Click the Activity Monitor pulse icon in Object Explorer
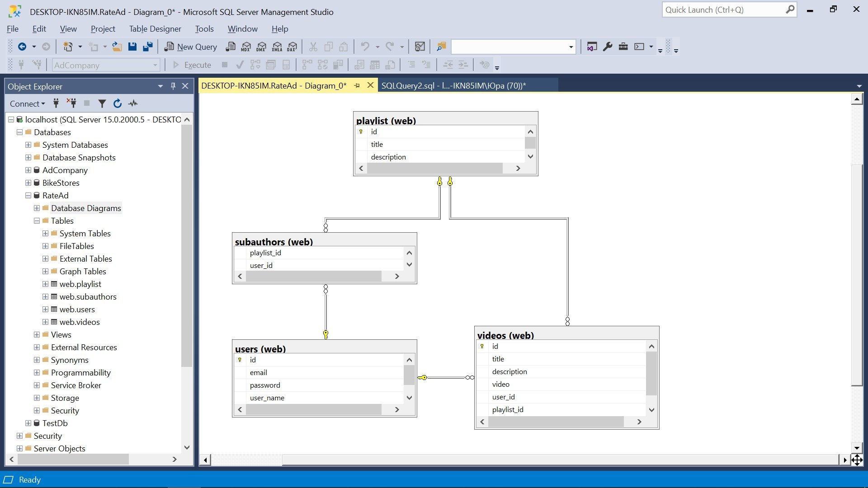868x488 pixels. click(133, 103)
